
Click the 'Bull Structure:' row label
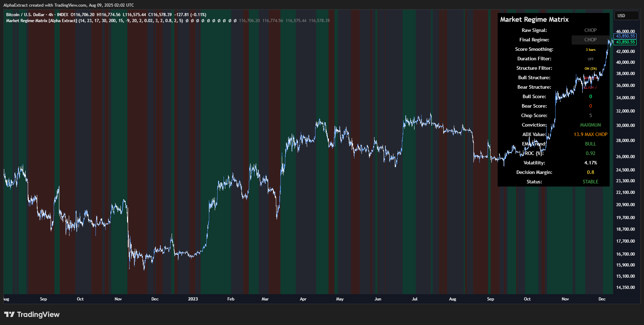tap(534, 78)
